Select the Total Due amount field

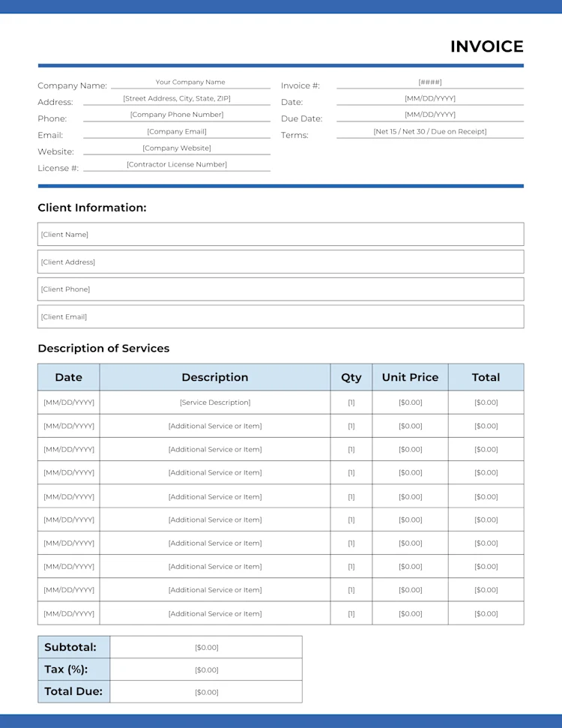point(206,692)
